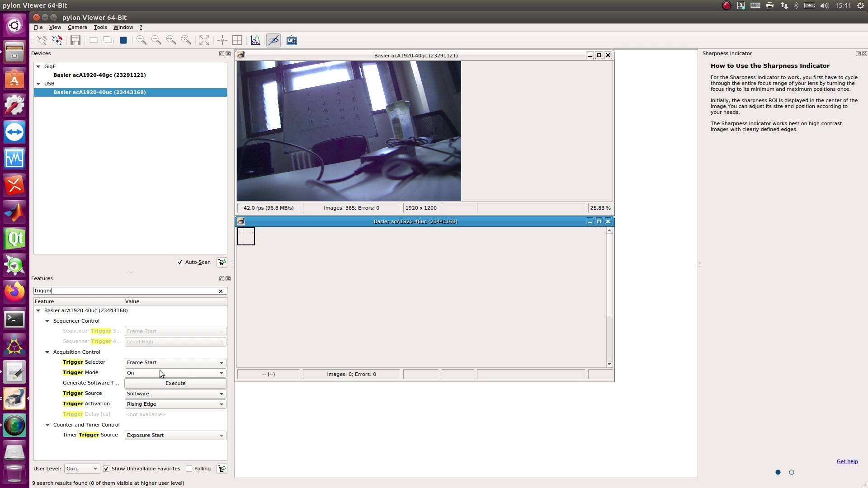Click the Automatic Image Adjustment camera icon
The image size is (868, 488).
[x=291, y=40]
